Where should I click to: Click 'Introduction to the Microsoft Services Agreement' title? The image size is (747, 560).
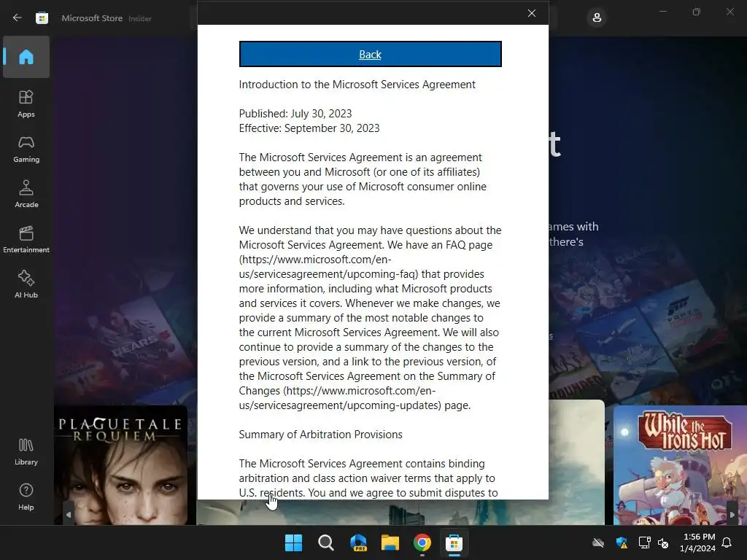(x=357, y=85)
